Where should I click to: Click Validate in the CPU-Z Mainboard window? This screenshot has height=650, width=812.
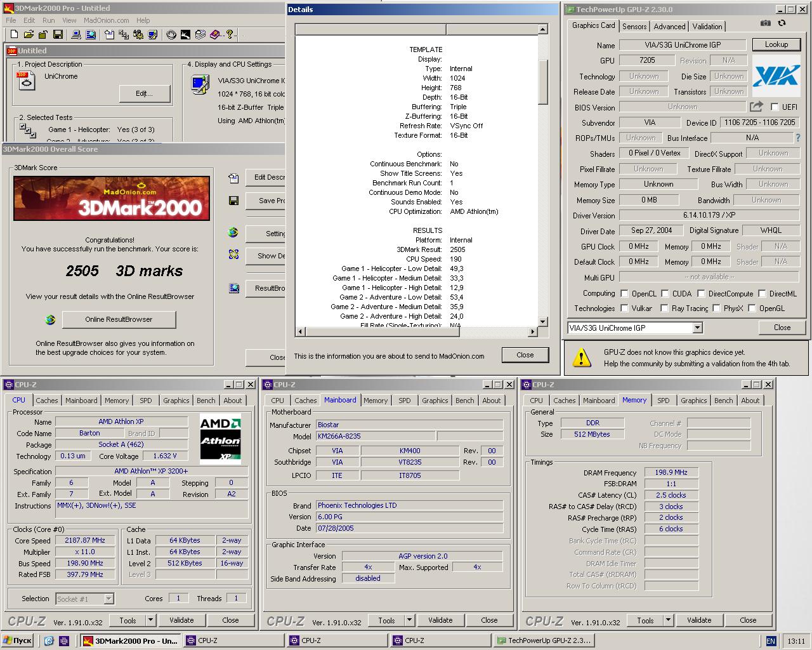(x=440, y=620)
